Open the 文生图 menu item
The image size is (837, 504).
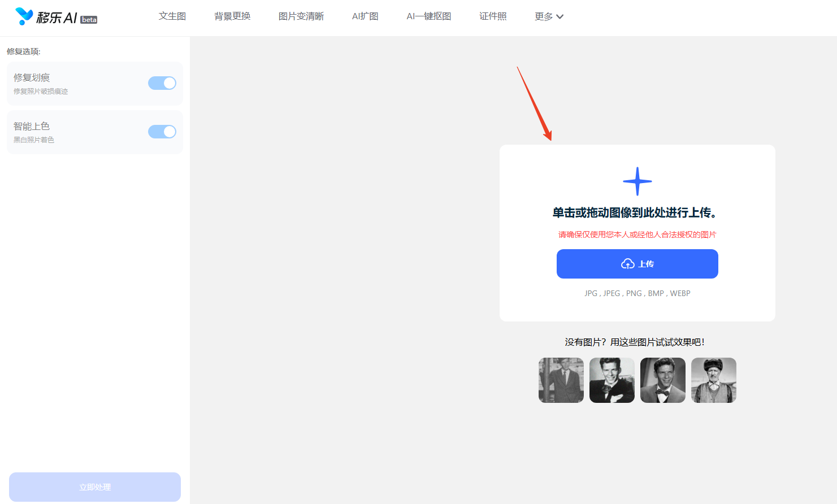pyautogui.click(x=172, y=16)
